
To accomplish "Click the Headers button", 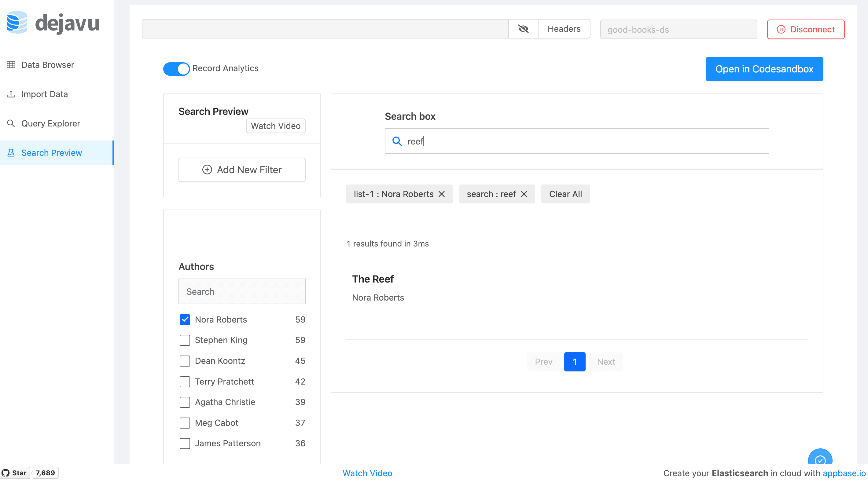I will tap(564, 29).
